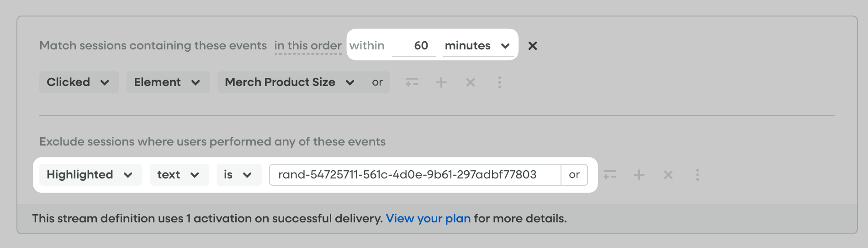Viewport: 868px width, 248px height.
Task: Open the 'View your plan' link
Action: pyautogui.click(x=428, y=218)
